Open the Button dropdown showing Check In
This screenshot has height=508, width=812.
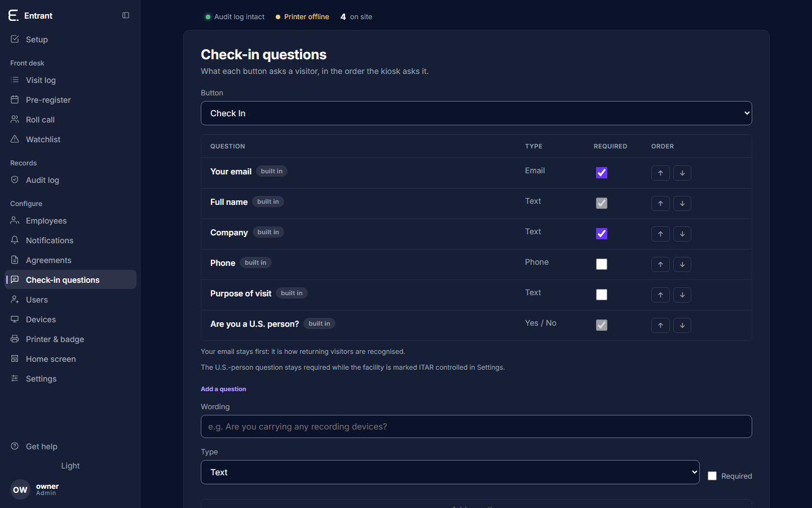tap(476, 113)
